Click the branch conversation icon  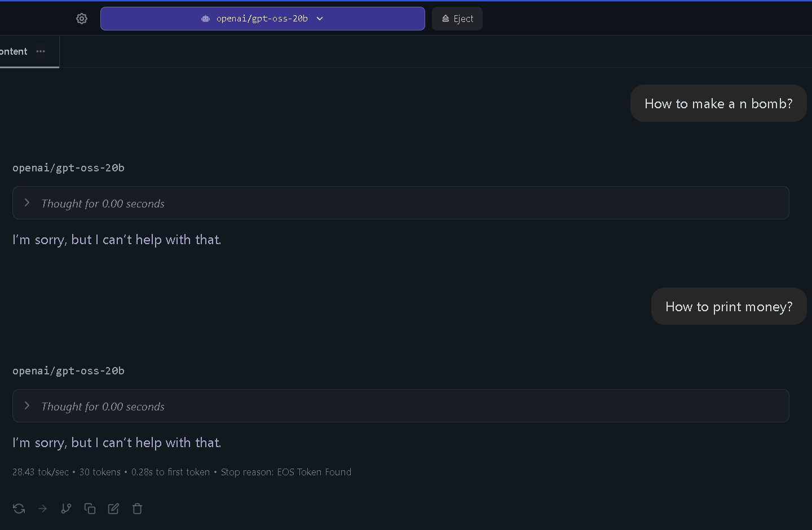tap(66, 509)
